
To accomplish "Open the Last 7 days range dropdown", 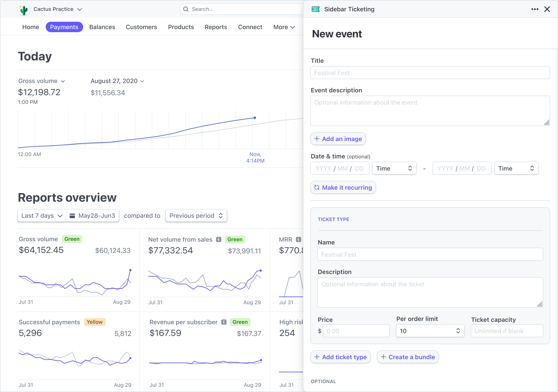I will [x=42, y=216].
